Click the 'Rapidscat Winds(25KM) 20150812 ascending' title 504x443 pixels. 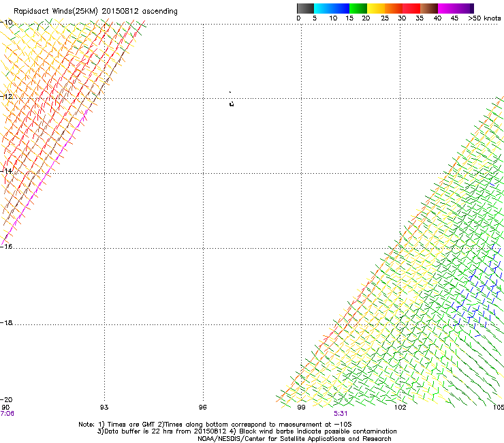point(95,12)
